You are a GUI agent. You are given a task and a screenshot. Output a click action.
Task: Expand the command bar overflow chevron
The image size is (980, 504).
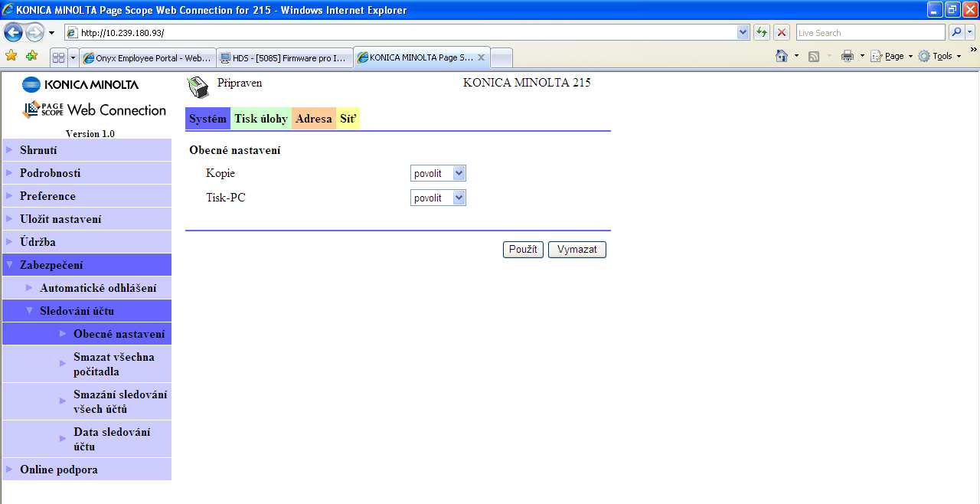coord(973,51)
